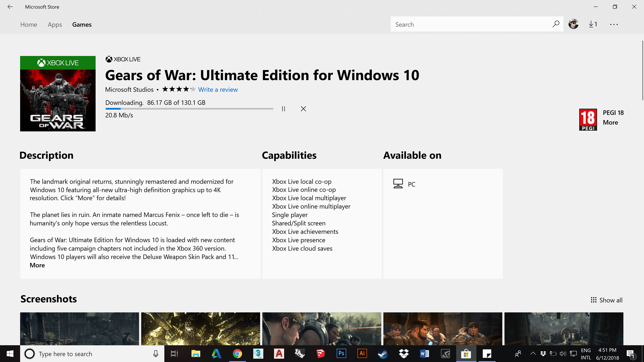Viewport: 644px width, 362px height.
Task: Pause the Gears of War download
Action: pos(283,109)
